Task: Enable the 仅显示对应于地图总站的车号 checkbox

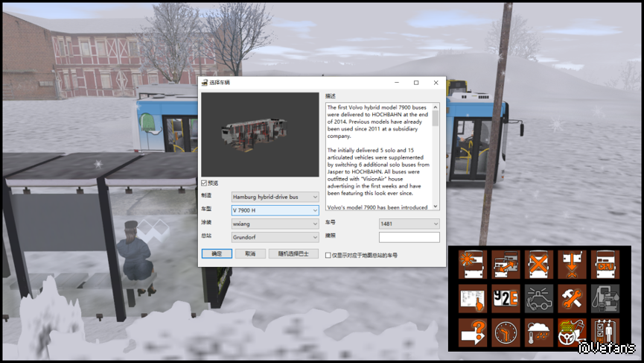Action: click(328, 255)
